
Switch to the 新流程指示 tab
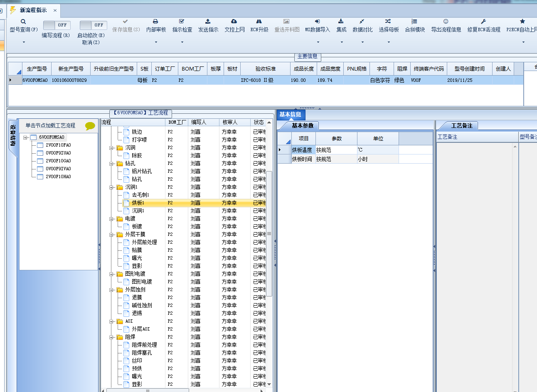tap(33, 10)
